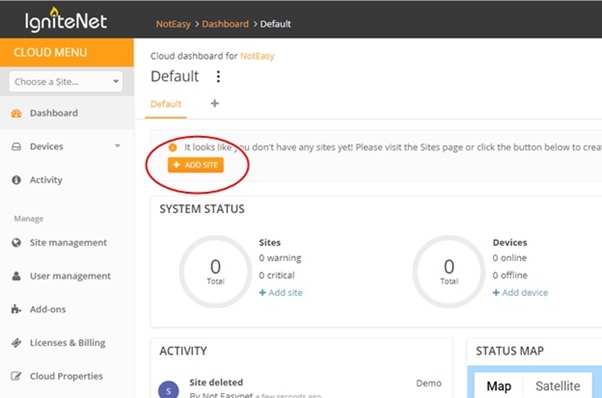Click the Add-ons puzzle icon

tap(16, 309)
